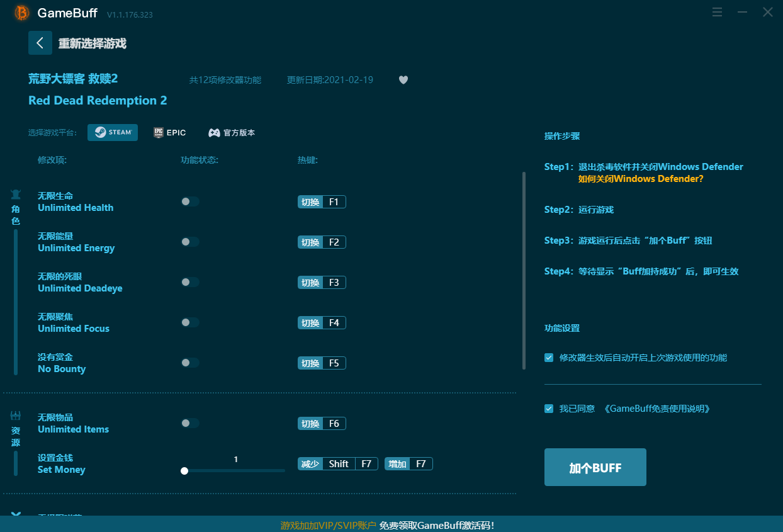Click the 荒野大镖客 救赎2 title
Viewport: 783px width, 532px height.
click(73, 79)
